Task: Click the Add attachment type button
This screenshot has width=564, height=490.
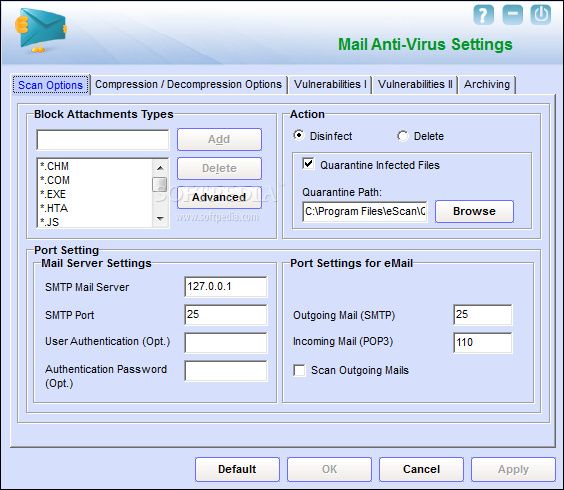Action: click(219, 139)
